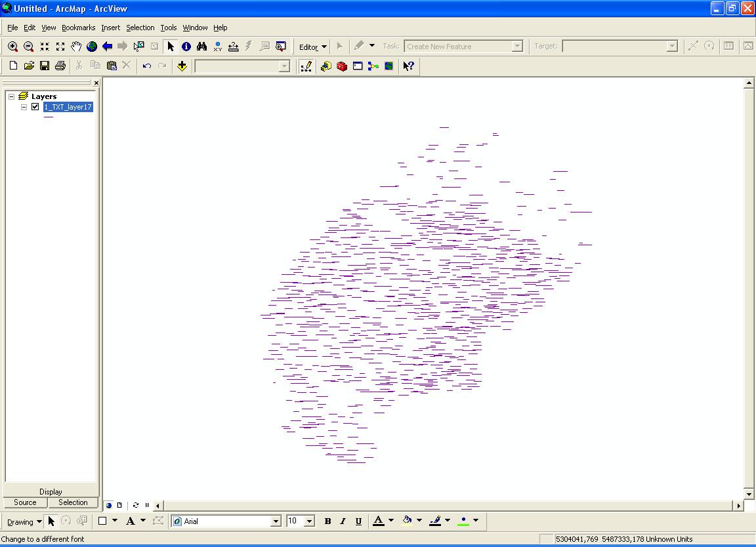This screenshot has width=756, height=547.
Task: Open the Go To XY tool
Action: [x=217, y=47]
